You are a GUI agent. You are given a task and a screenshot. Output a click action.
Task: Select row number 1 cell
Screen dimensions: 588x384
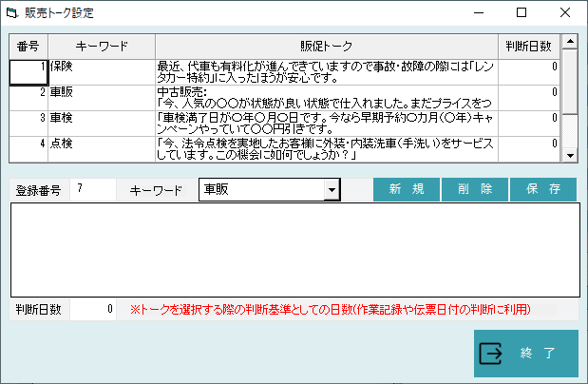pyautogui.click(x=28, y=72)
